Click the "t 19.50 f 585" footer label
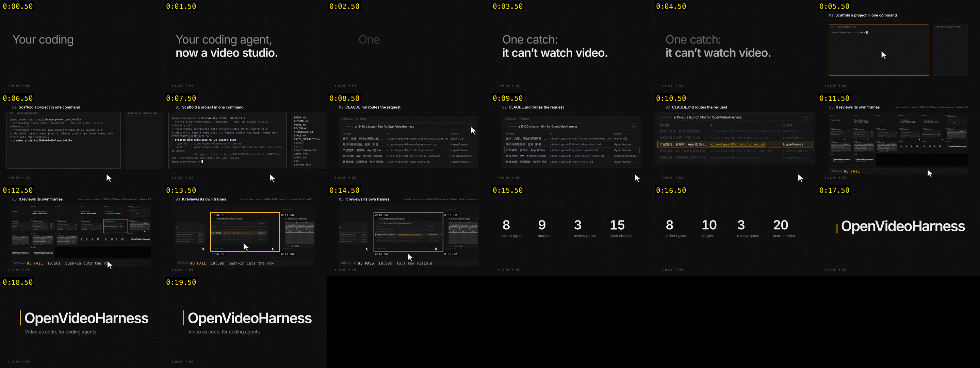The height and width of the screenshot is (368, 980). coord(182,362)
